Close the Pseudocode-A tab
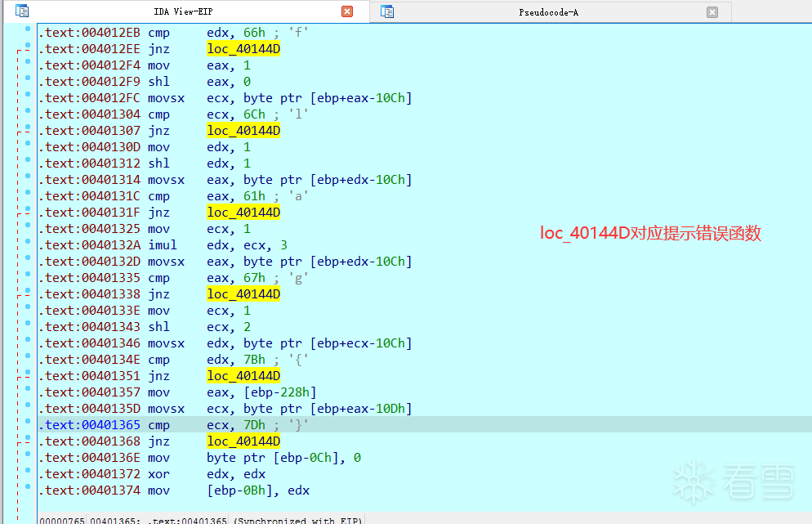This screenshot has width=812, height=524. [712, 12]
